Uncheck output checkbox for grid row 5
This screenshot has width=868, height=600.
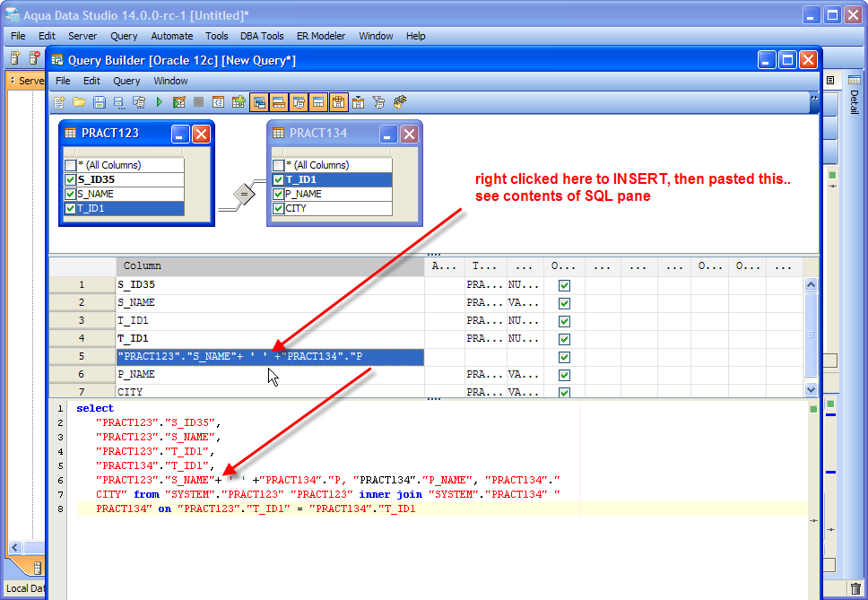[x=564, y=357]
